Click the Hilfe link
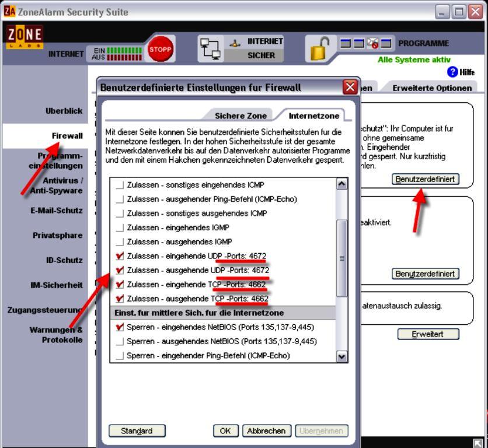488x448 pixels. pos(467,72)
